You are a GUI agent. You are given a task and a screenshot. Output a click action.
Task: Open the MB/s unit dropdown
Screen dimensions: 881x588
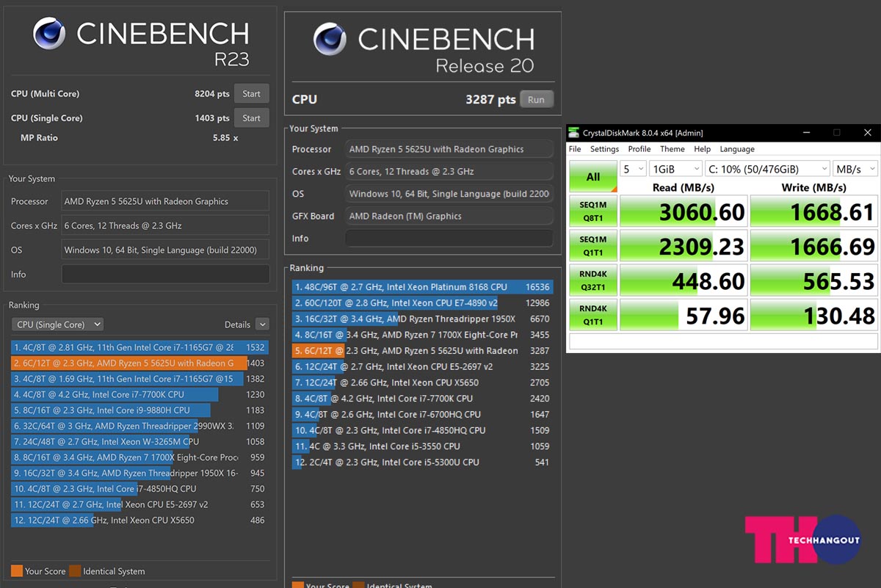tap(855, 169)
